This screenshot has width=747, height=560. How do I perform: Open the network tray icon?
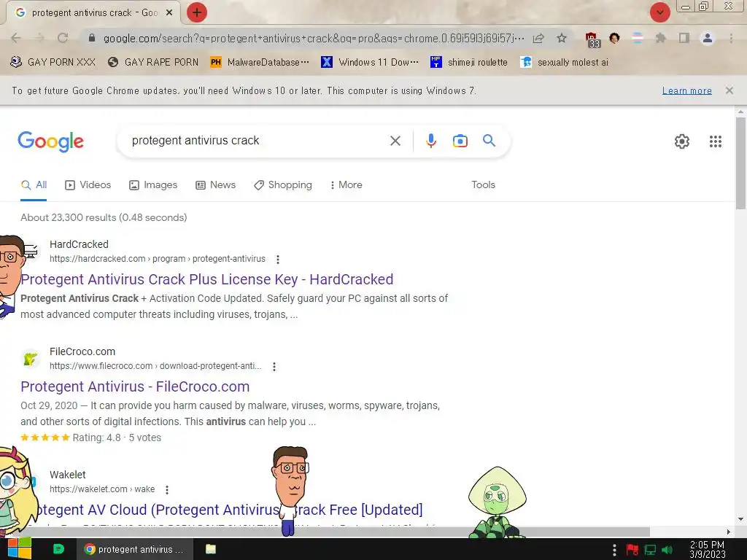tap(650, 550)
